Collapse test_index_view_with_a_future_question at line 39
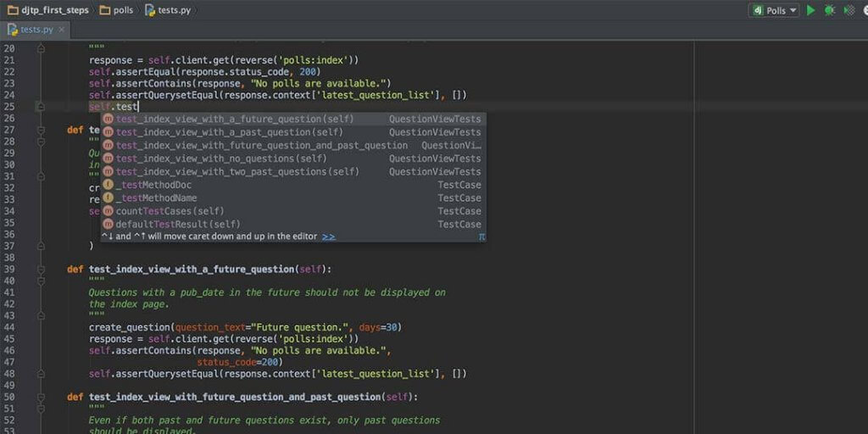The image size is (868, 434). point(41,270)
